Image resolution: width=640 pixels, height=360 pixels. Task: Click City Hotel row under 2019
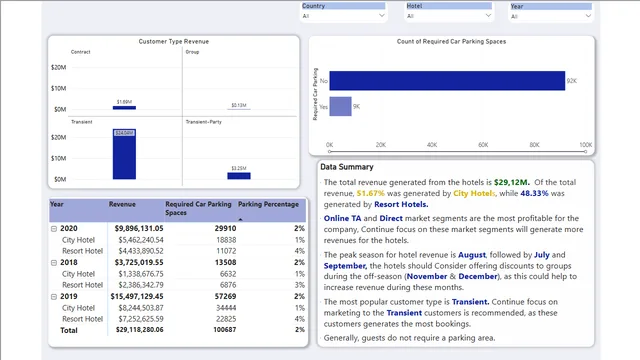78,308
